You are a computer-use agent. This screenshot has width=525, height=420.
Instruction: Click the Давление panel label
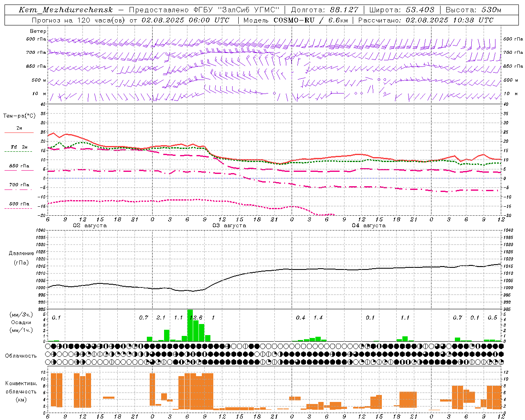21,253
